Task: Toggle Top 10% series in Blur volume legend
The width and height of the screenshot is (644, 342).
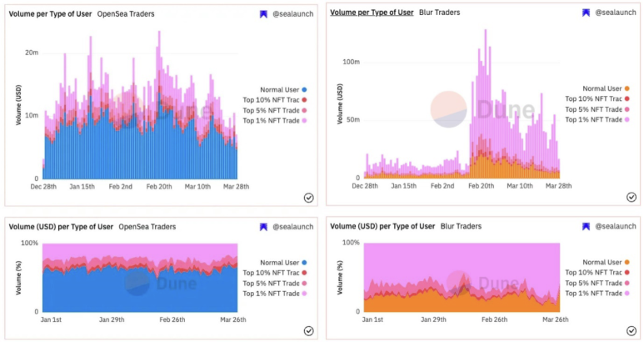Action: pos(597,98)
